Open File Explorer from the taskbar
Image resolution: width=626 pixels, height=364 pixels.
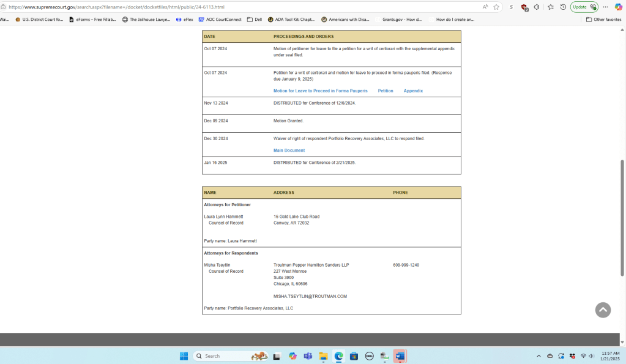[324, 356]
